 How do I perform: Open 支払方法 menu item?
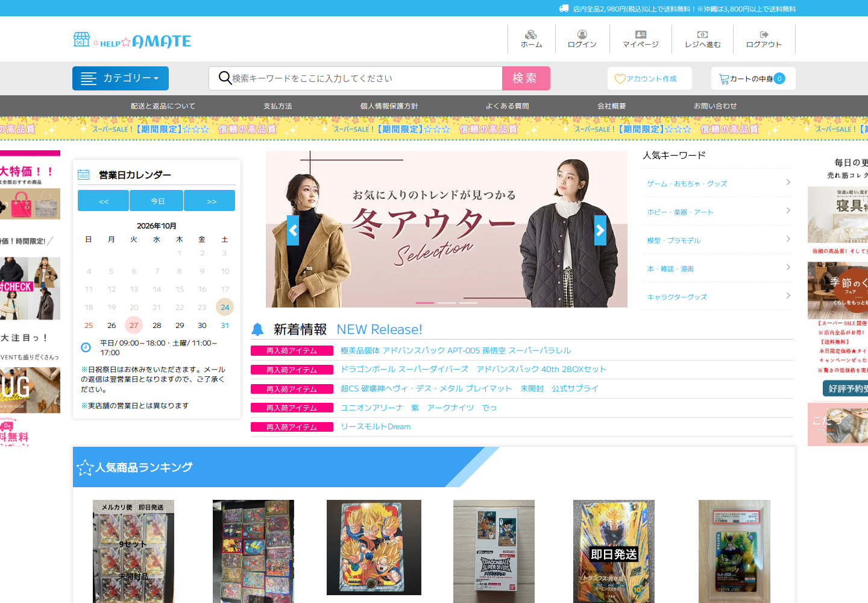278,106
